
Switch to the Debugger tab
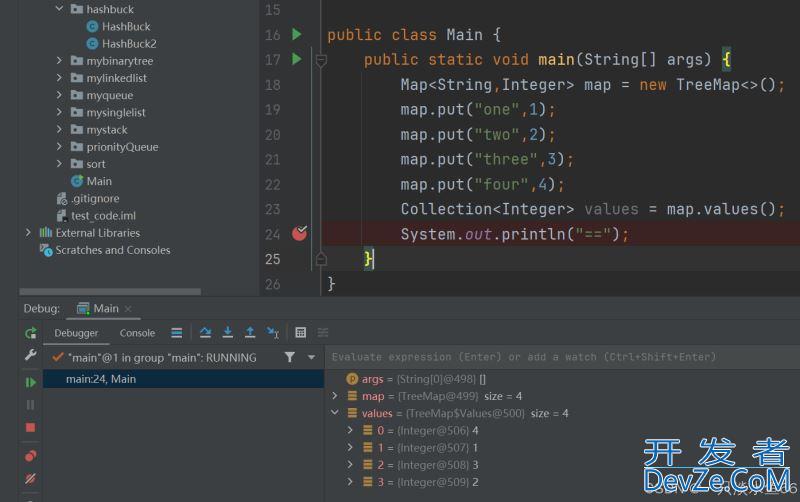coord(76,333)
